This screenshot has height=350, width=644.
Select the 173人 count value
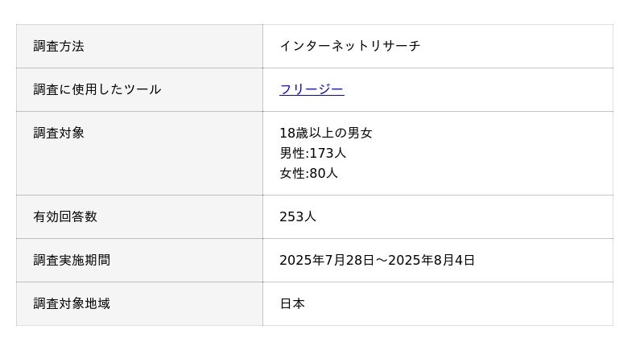(328, 153)
